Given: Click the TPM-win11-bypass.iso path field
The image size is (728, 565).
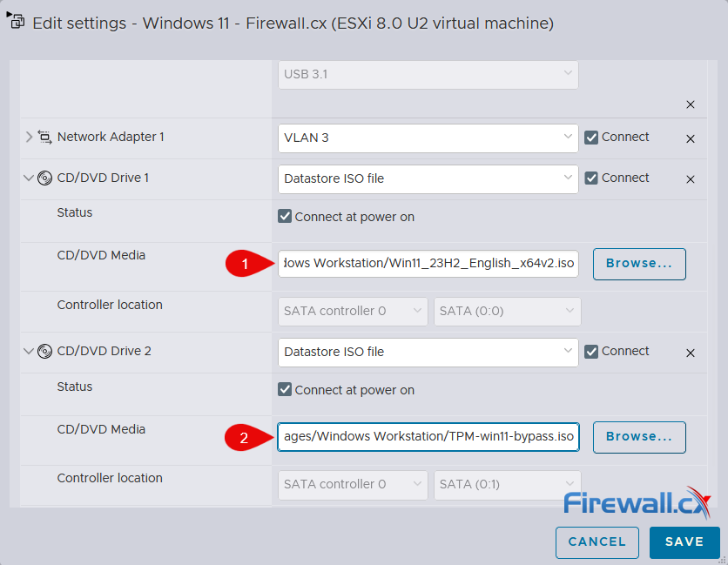Looking at the screenshot, I should tap(428, 437).
